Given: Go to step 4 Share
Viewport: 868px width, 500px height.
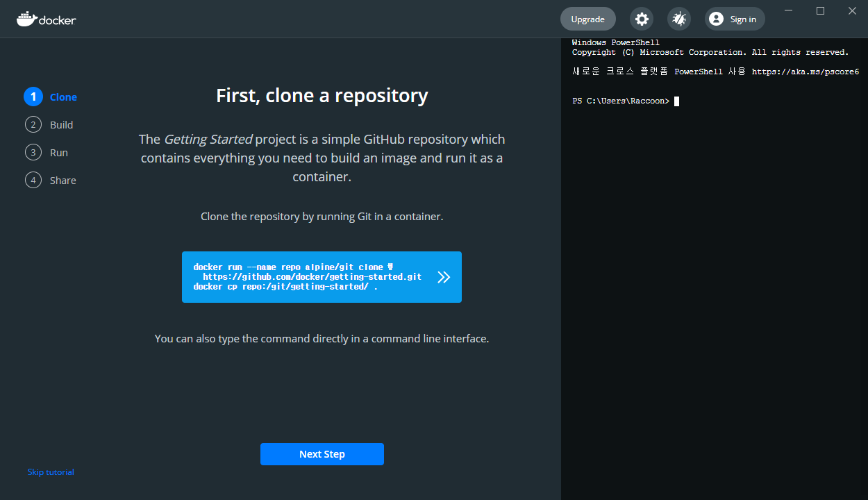Looking at the screenshot, I should tap(51, 181).
